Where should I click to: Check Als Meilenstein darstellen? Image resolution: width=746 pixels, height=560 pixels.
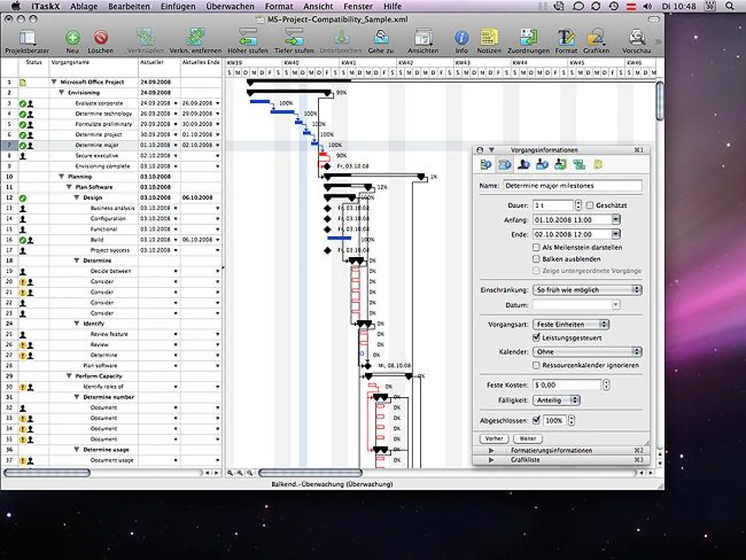[x=536, y=246]
